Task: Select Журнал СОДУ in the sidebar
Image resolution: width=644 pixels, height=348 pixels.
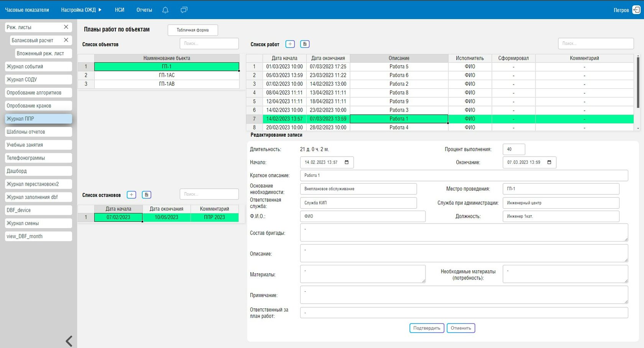Action: point(38,79)
